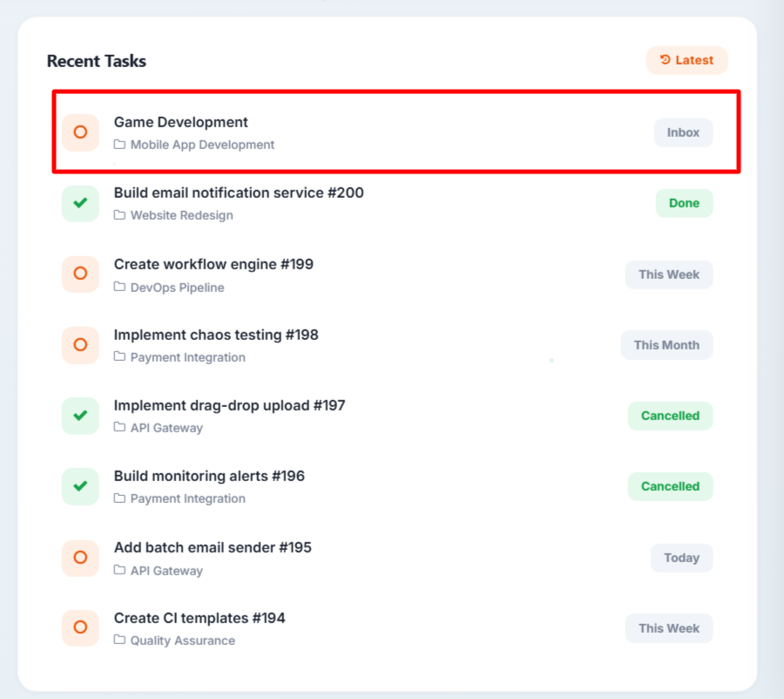Click Mobile App Development folder icon
This screenshot has width=784, height=699.
tap(120, 145)
